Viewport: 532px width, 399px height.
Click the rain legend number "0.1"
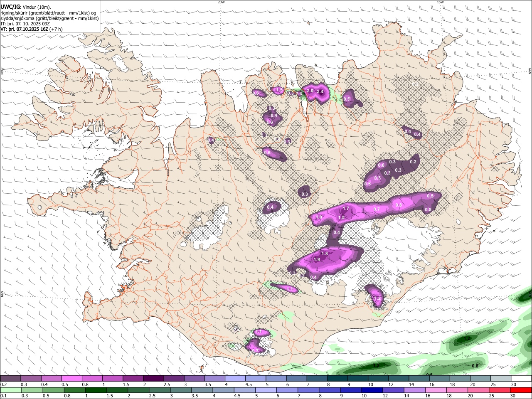[x=3, y=396]
